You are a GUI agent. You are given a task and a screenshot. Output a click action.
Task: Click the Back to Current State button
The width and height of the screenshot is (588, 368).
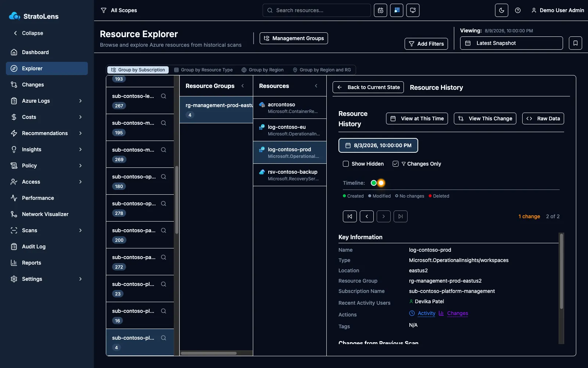[368, 87]
